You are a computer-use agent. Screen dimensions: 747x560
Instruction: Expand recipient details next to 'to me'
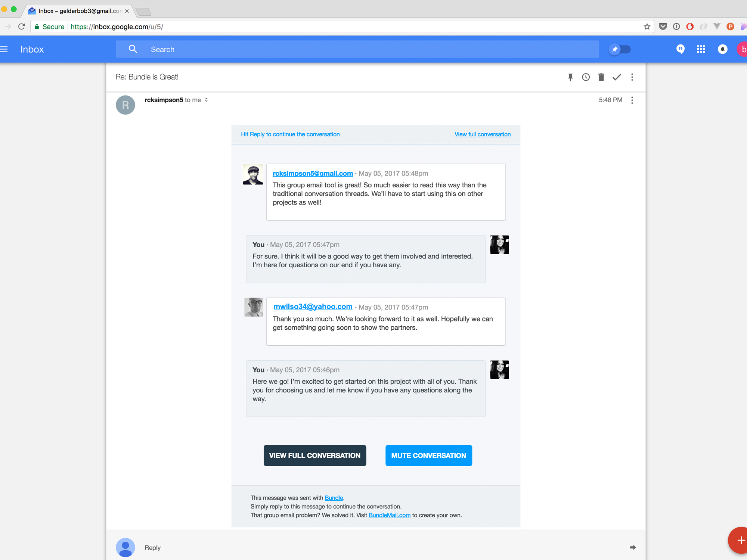[x=206, y=100]
